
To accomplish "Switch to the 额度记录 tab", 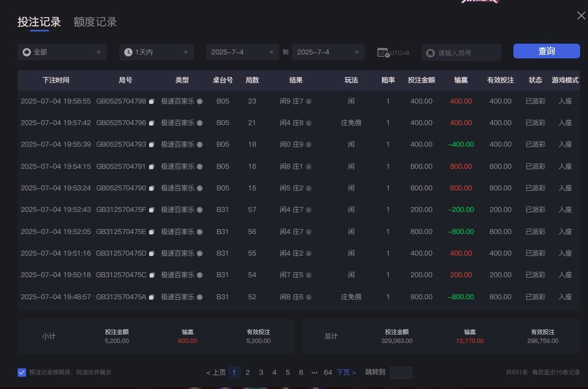I will pos(94,22).
